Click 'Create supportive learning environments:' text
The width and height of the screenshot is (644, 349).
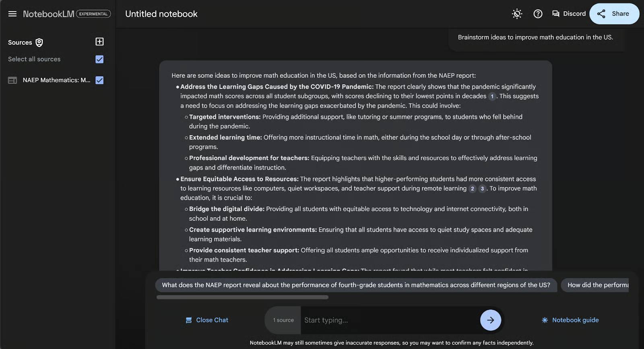click(x=253, y=230)
